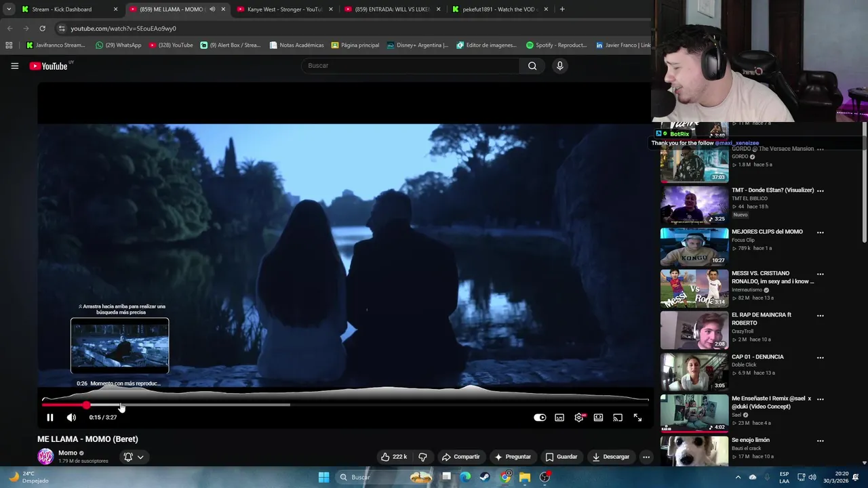Open options for MESSI VS. CRISTIANO RONALDO video
Screen dimensions: 868x488
[821, 274]
